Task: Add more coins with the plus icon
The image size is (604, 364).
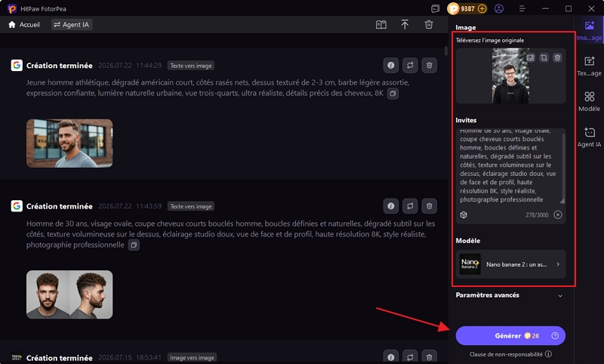Action: coord(482,8)
